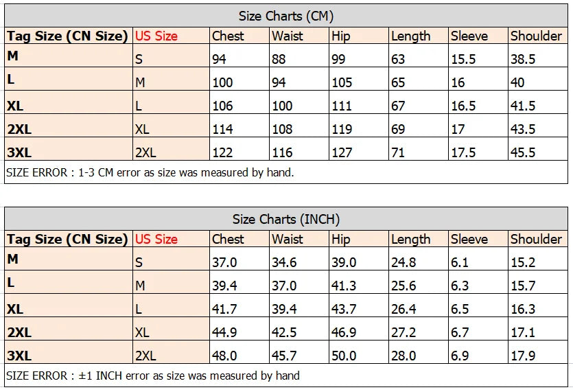Select the red "US Size" header in CM chart
Image resolution: width=573 pixels, height=392 pixels.
(156, 36)
